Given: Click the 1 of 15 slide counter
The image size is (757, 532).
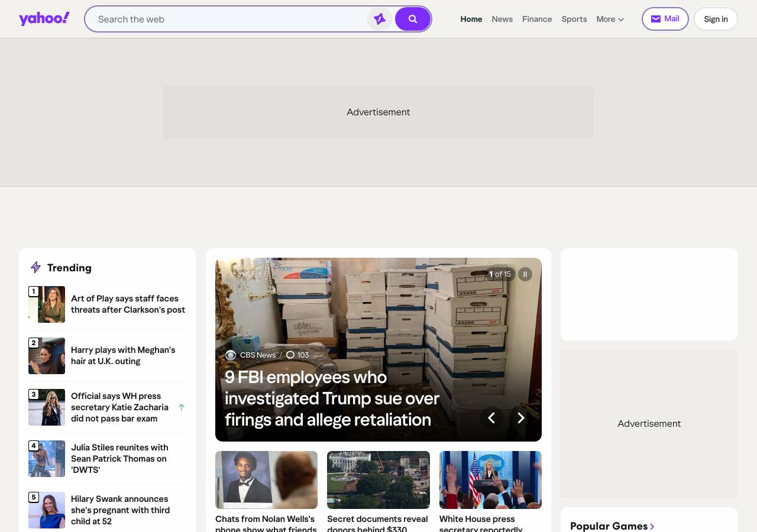Looking at the screenshot, I should [500, 274].
